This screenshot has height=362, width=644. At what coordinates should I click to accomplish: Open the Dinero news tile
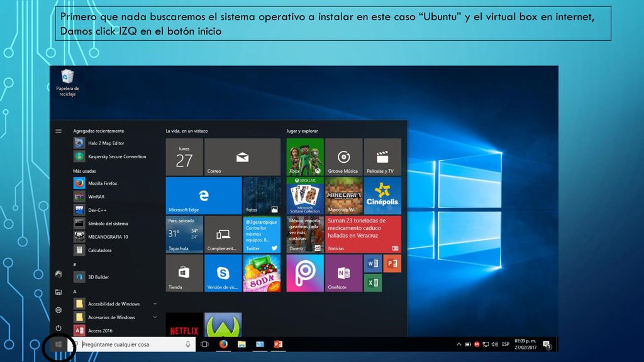[x=305, y=234]
